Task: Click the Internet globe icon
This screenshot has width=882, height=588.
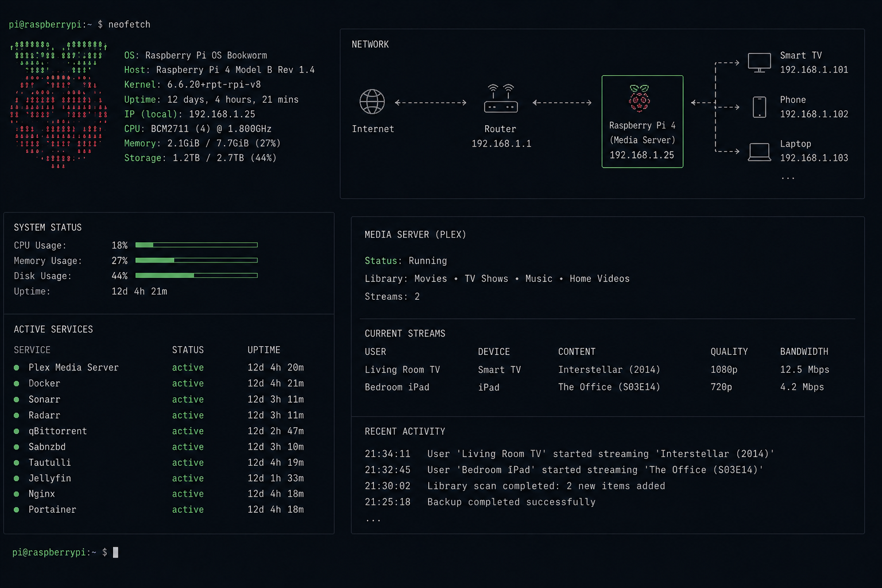Action: pos(372,102)
